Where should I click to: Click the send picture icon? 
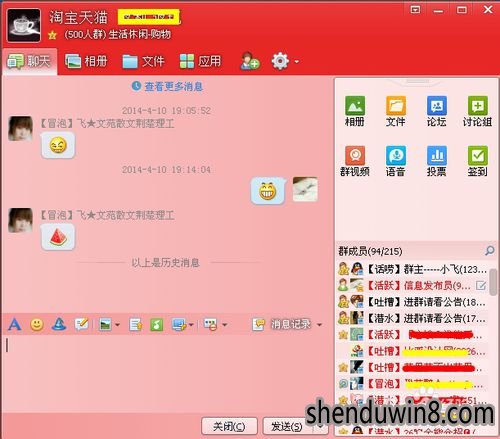[105, 324]
